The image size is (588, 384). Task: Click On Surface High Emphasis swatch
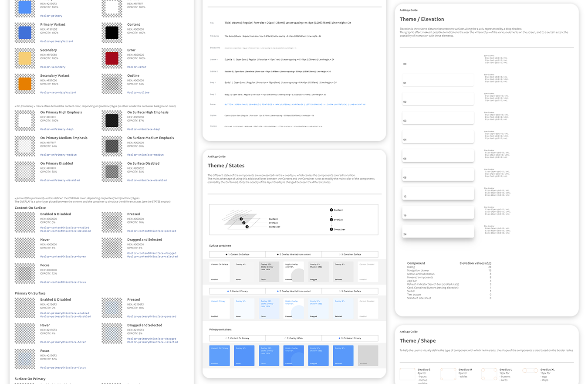[x=112, y=120]
